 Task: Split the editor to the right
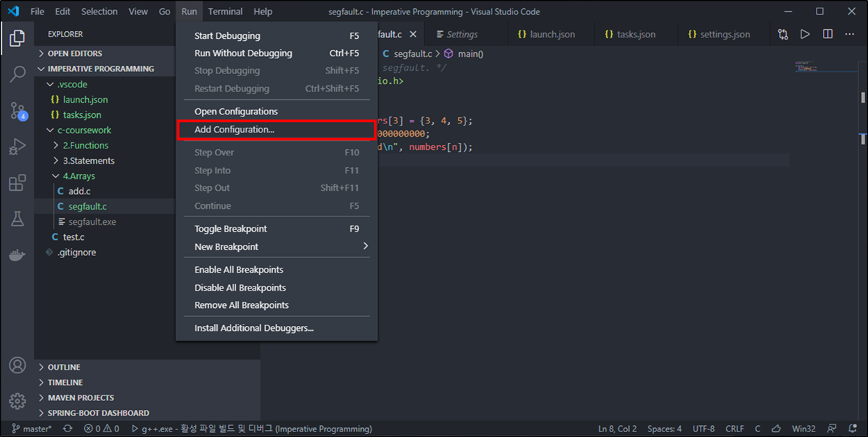828,34
